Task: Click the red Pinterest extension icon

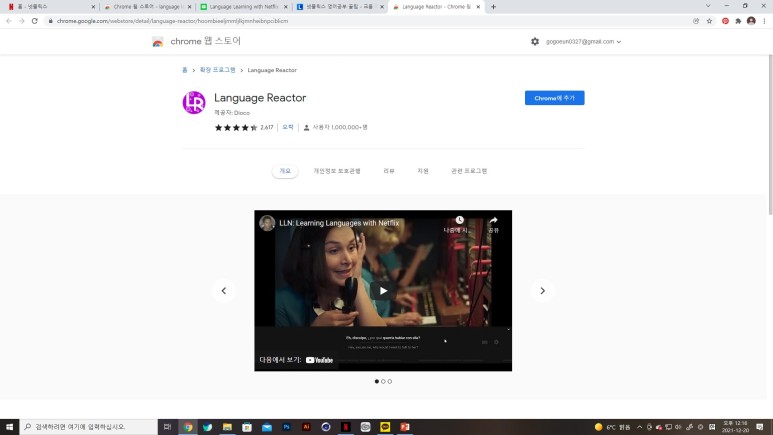Action: click(725, 21)
